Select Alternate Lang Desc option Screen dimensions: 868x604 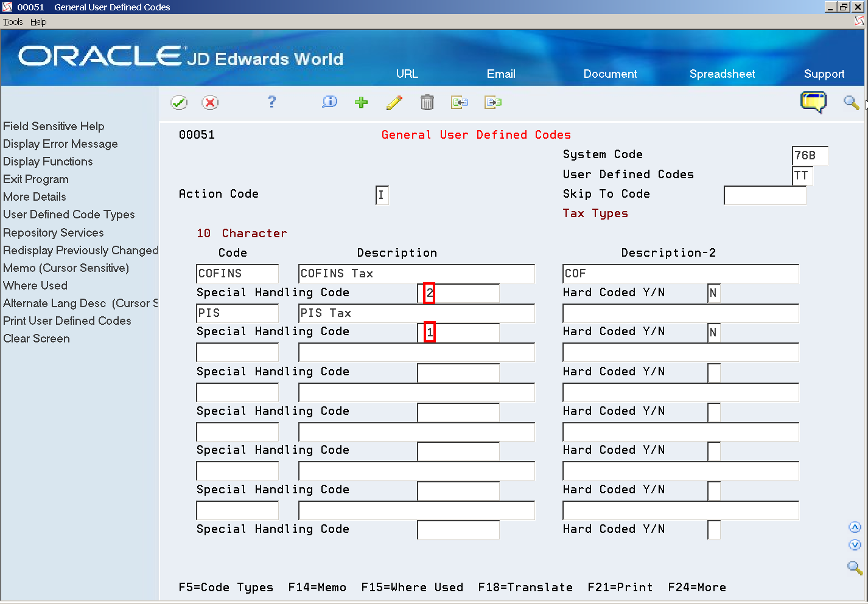click(x=80, y=303)
